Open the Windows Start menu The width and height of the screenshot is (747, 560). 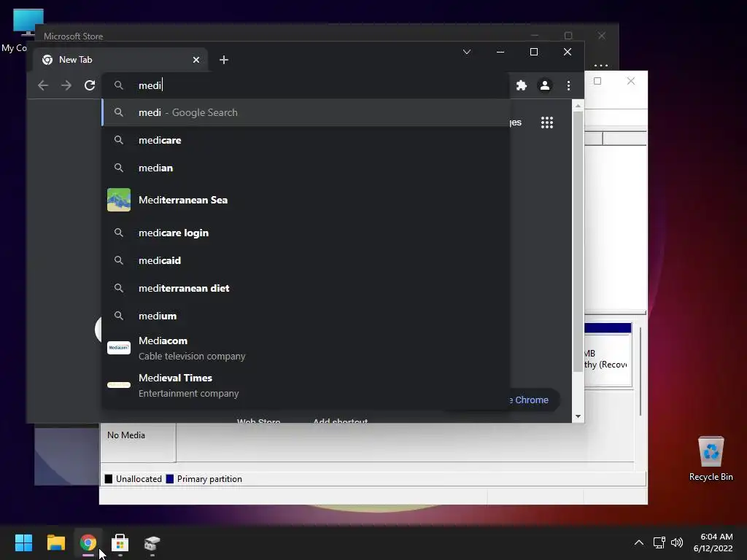[23, 542]
